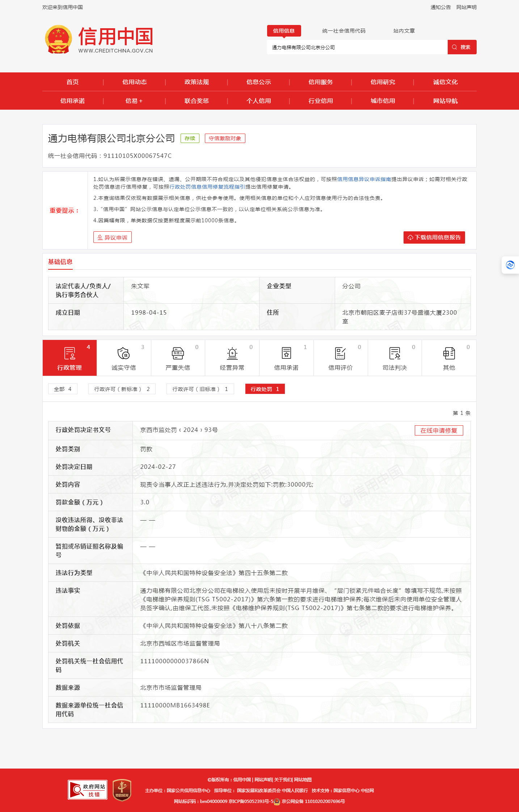
Task: Click establishment date 1998-04-15
Action: pos(149,312)
